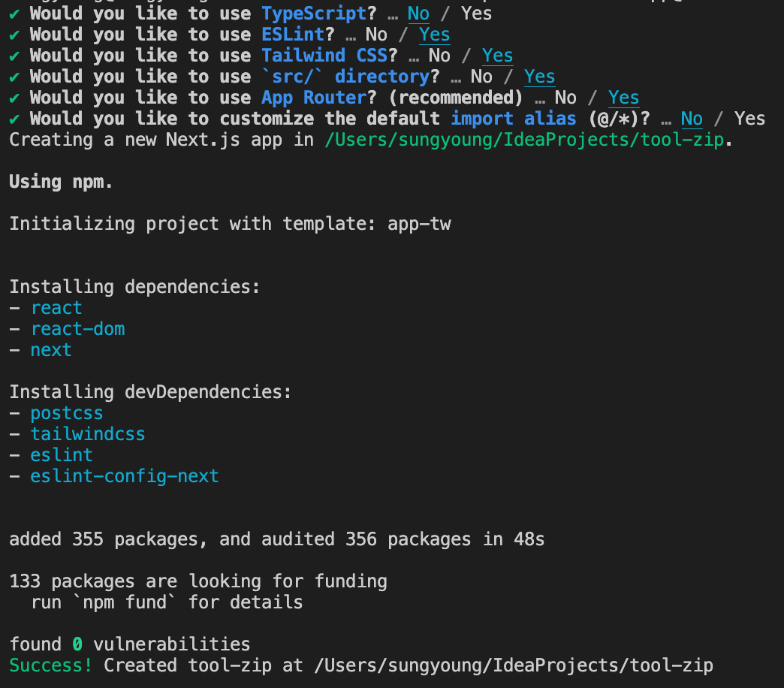The image size is (784, 688).
Task: Click the 'Yes' answer on the ESLint line
Action: (x=435, y=35)
